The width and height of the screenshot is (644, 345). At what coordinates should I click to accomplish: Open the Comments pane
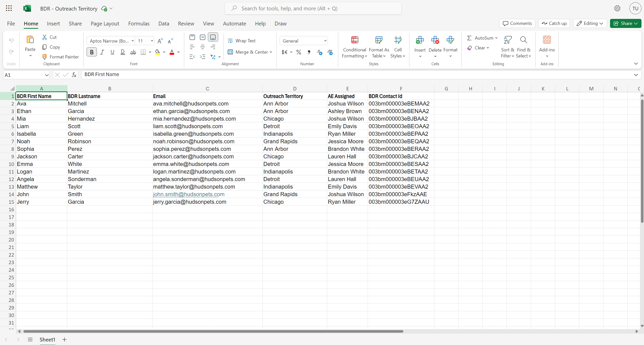(517, 23)
